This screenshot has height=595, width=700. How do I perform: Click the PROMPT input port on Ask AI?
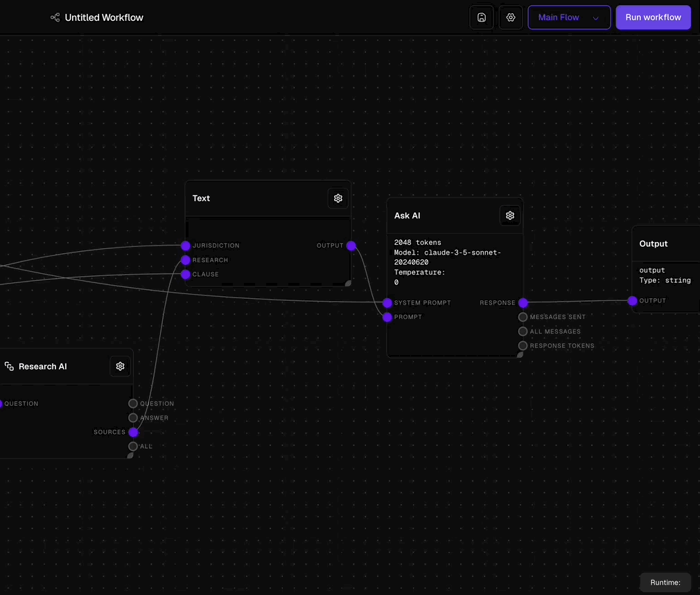(x=387, y=317)
